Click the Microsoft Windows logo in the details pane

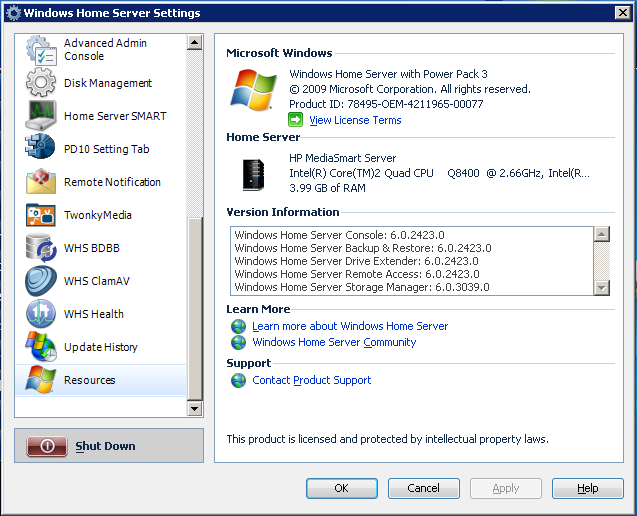tap(254, 90)
